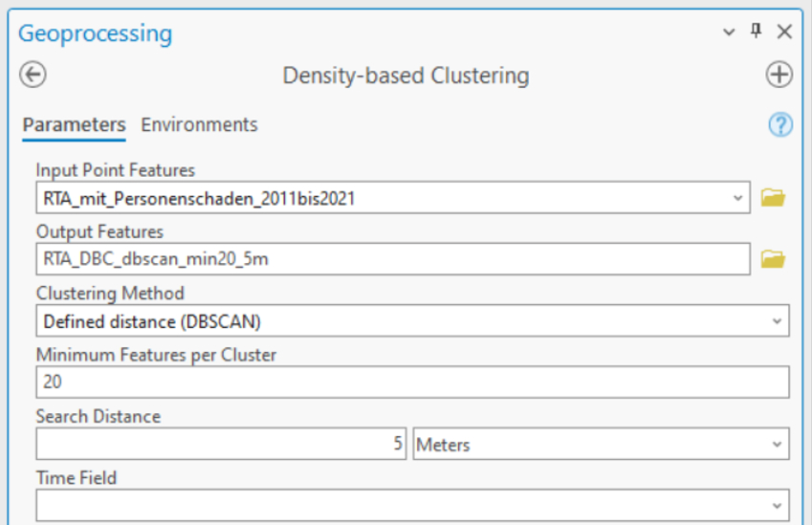This screenshot has width=812, height=525.
Task: Browse folder for Output Features
Action: coord(773,259)
